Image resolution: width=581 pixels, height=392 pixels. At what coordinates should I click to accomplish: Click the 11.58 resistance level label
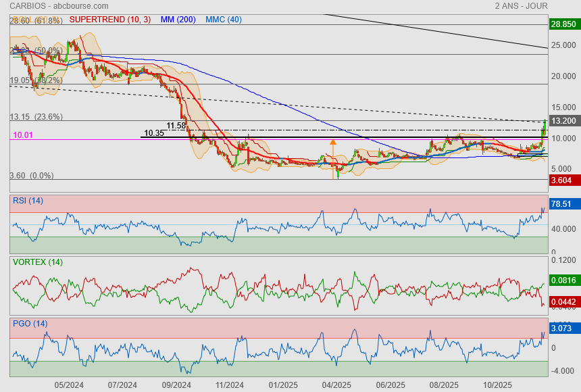176,126
